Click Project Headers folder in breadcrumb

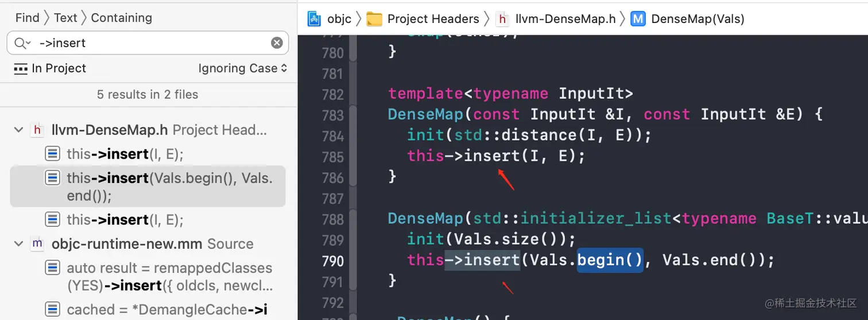(433, 19)
